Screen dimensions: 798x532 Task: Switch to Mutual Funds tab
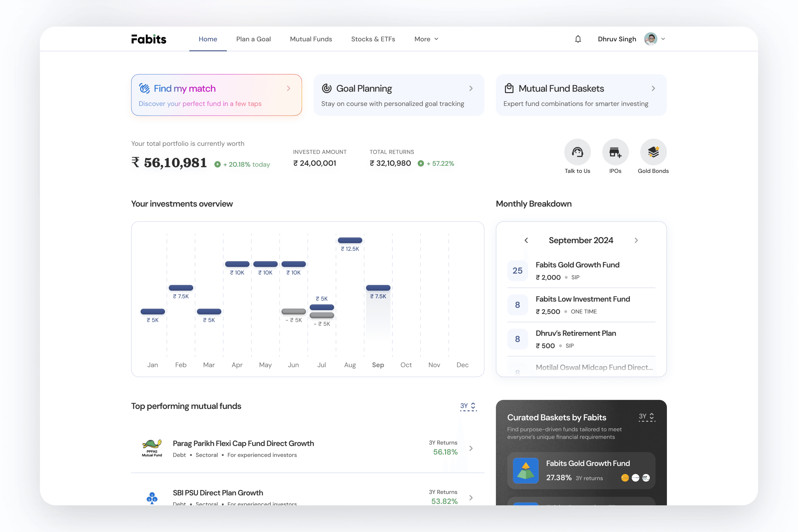click(x=311, y=39)
